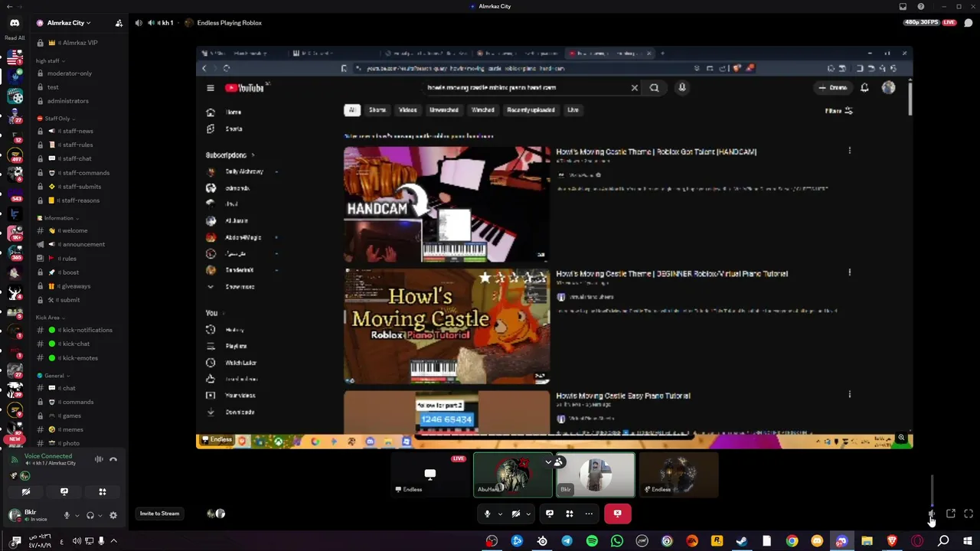Open output device dropdown next to headphones

100,516
